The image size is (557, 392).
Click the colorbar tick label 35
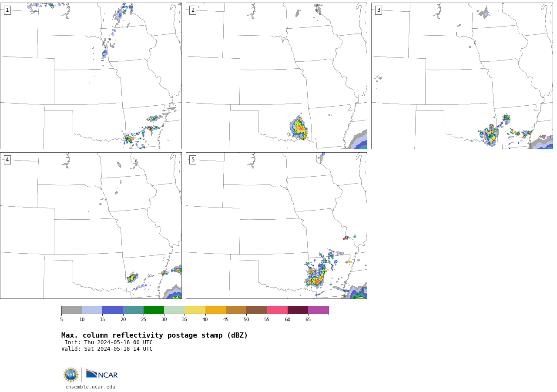pos(185,320)
